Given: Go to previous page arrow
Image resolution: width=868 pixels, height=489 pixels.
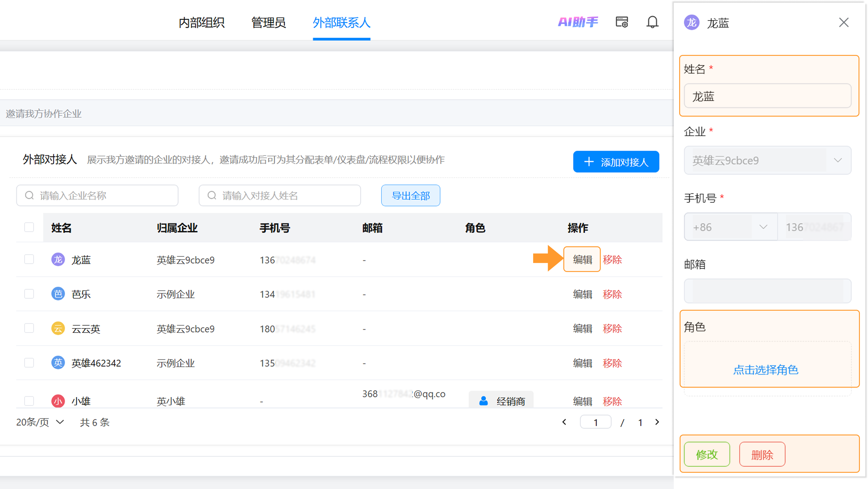Looking at the screenshot, I should 564,422.
